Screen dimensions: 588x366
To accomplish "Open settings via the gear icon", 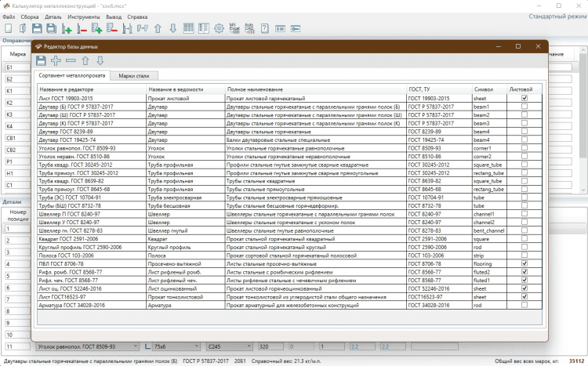I will (x=219, y=28).
